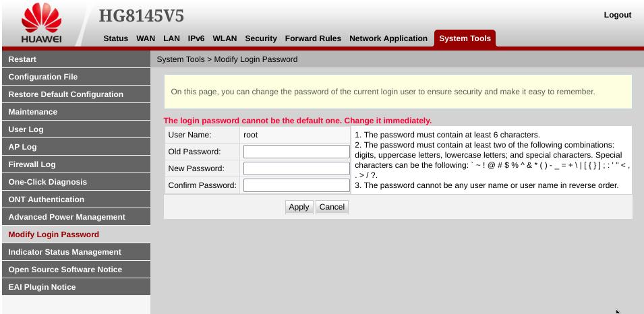
Task: Open the EAI Plugin Notice item
Action: [76, 287]
